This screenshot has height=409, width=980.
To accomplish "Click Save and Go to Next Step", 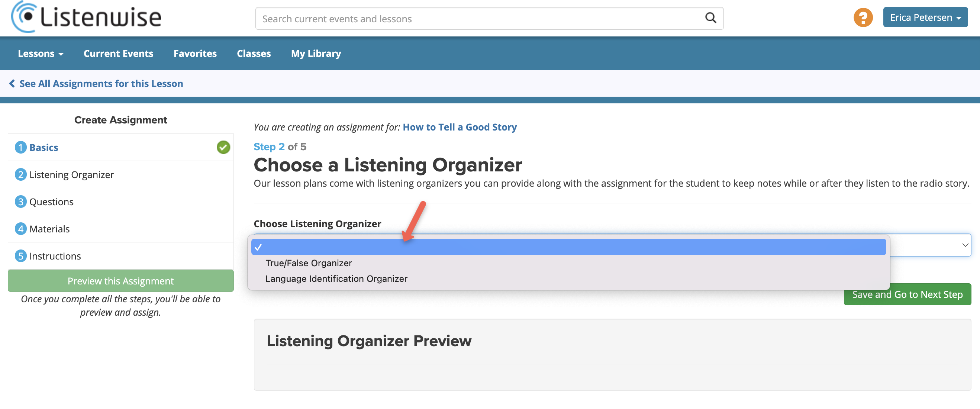I will pos(907,294).
